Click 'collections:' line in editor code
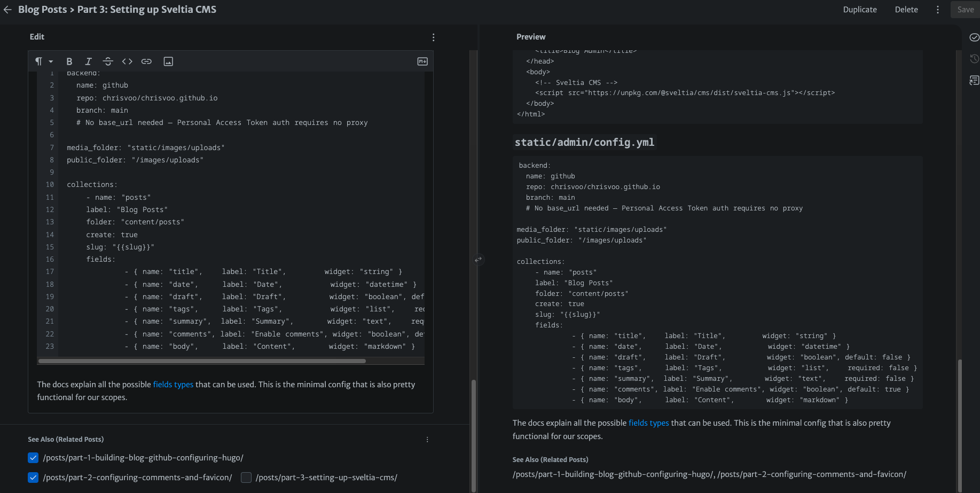The image size is (980, 493). [92, 185]
